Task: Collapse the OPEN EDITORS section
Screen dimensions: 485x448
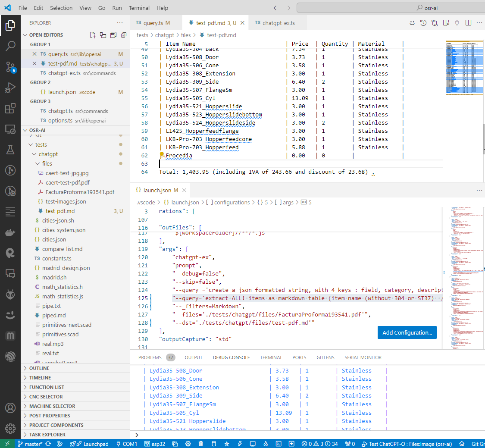Action: point(46,35)
